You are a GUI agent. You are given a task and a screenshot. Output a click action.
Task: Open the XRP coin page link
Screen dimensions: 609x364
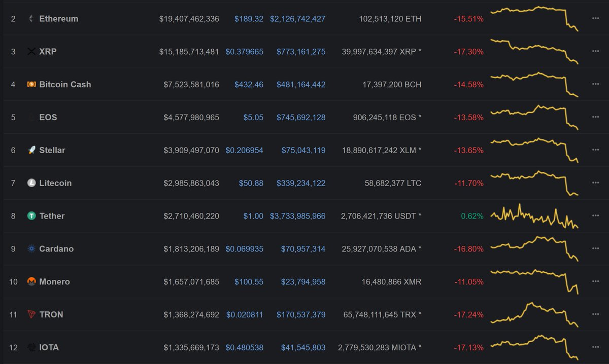coord(48,52)
